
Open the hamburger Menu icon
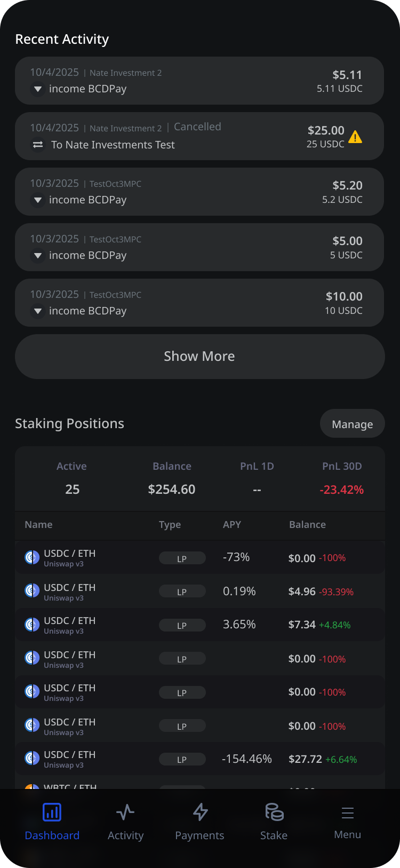348,813
